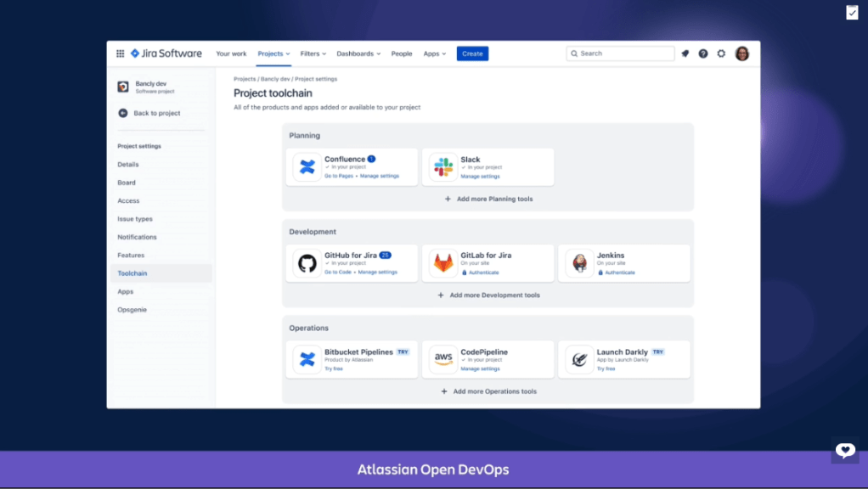Open the app switcher grid icon
This screenshot has height=489, width=868.
tap(120, 53)
